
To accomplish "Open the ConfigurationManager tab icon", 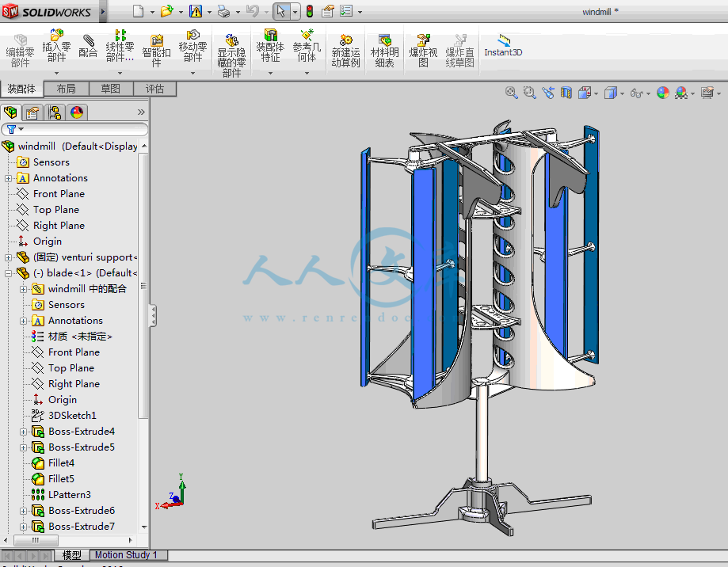I will (x=55, y=112).
